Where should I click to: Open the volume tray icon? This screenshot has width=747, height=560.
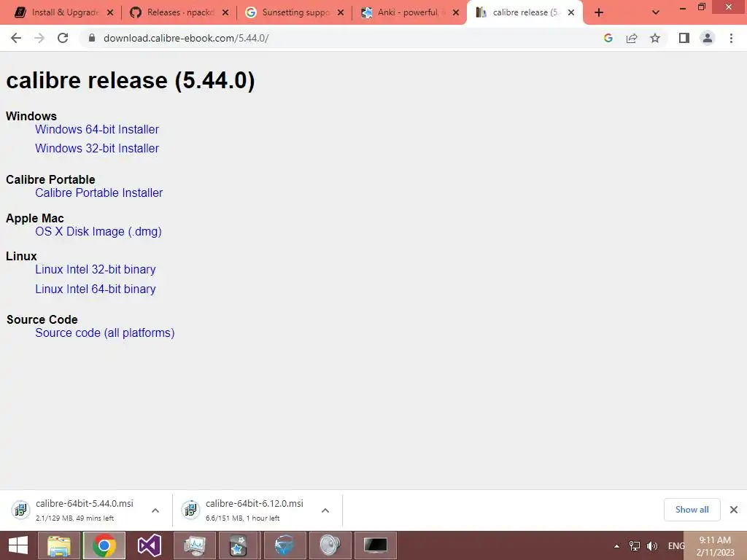652,546
